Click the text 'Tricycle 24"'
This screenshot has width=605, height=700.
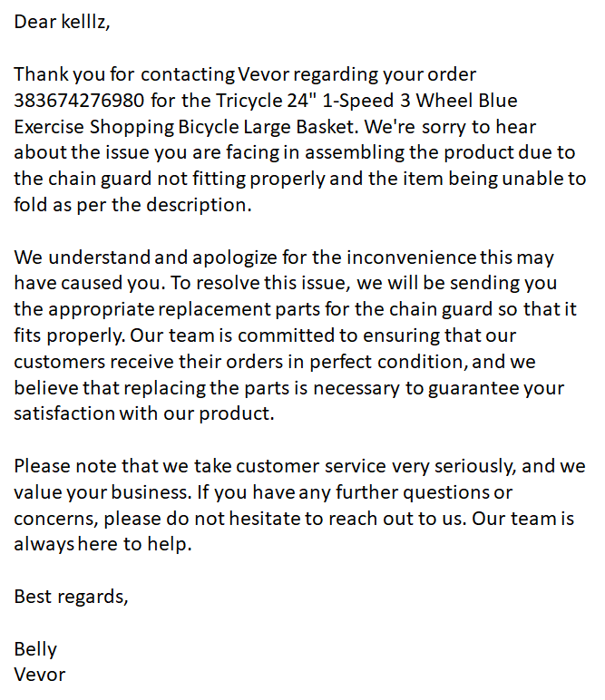[262, 101]
